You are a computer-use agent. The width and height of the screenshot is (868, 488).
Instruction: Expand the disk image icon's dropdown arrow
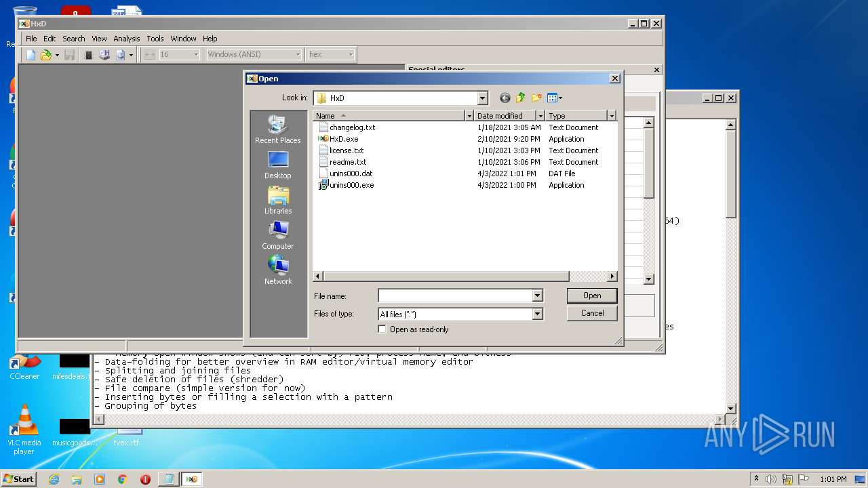pyautogui.click(x=132, y=55)
